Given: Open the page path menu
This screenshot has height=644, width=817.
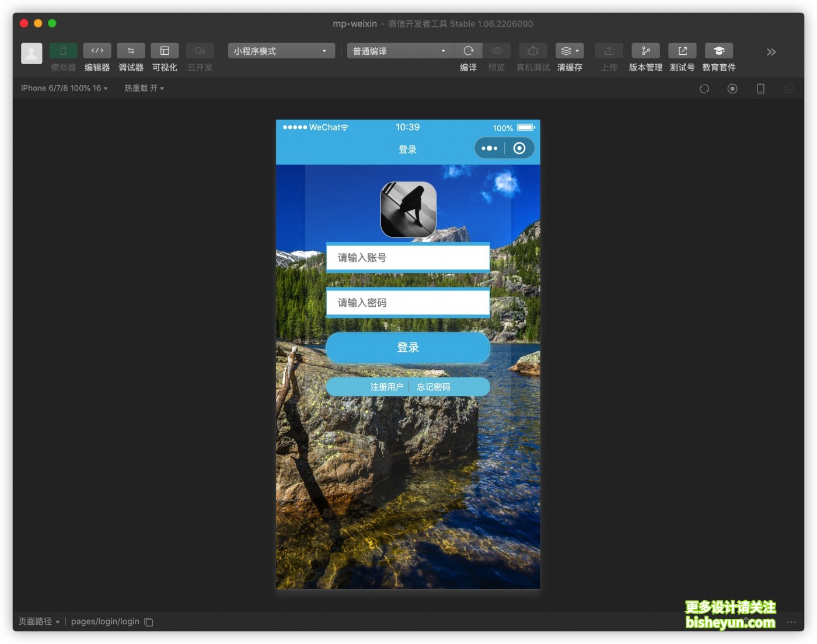Looking at the screenshot, I should click(x=39, y=622).
